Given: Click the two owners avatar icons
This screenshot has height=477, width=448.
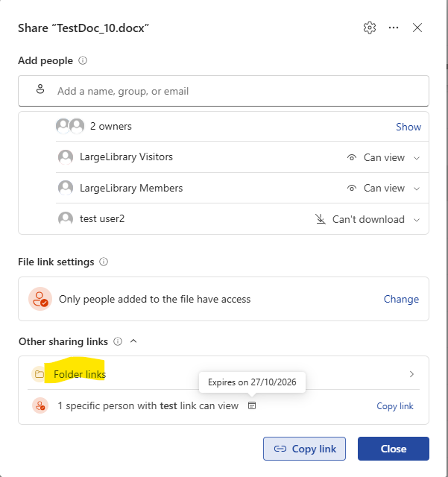Looking at the screenshot, I should (x=70, y=126).
